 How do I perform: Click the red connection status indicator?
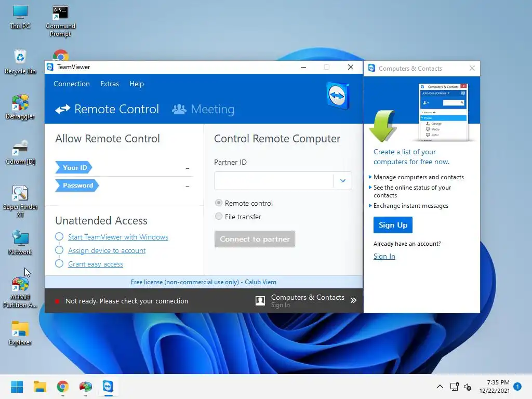(x=57, y=301)
